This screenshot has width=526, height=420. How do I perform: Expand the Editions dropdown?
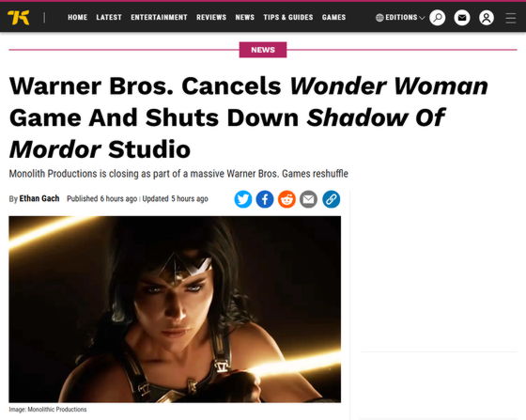point(400,18)
